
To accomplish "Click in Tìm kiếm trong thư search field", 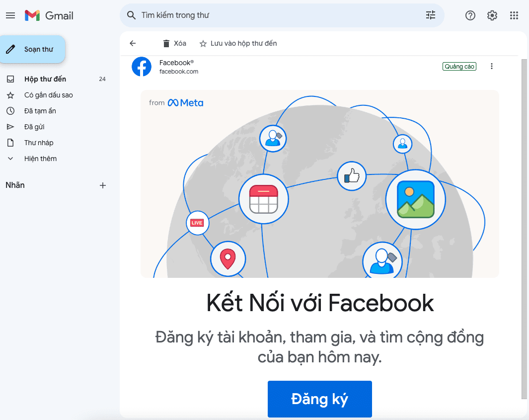I will (x=282, y=15).
